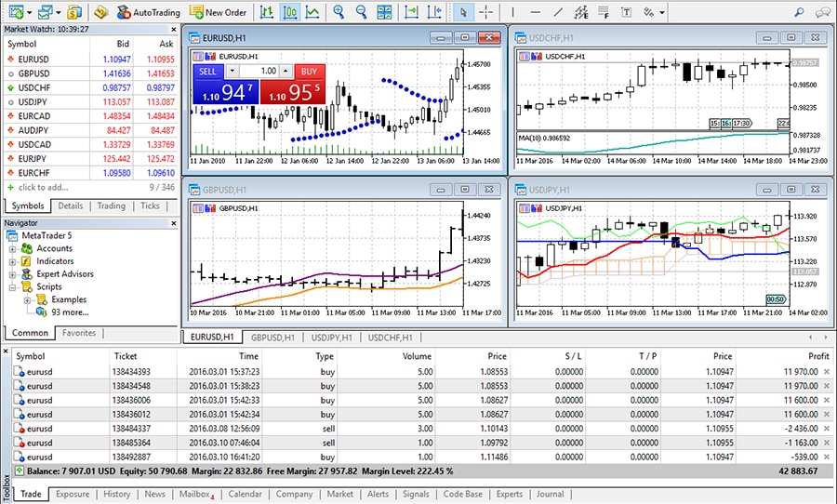
Task: Select the equidistant channel tool
Action: 580,12
